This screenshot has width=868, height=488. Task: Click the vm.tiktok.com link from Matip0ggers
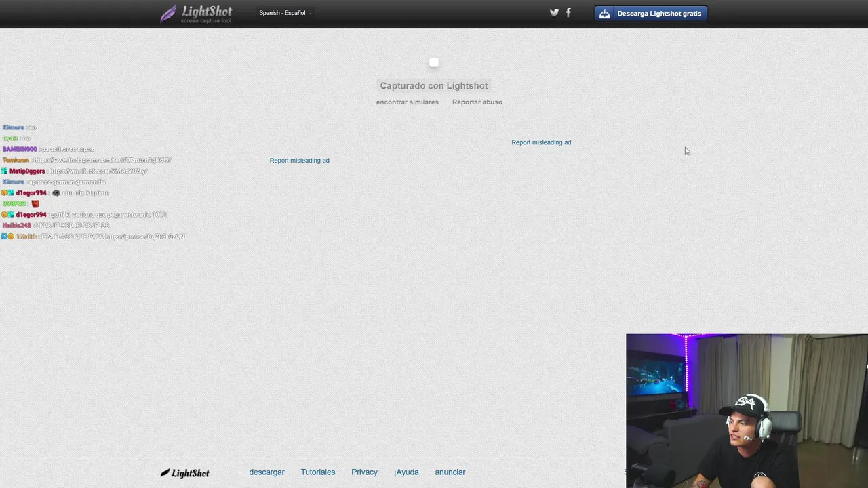tap(98, 171)
